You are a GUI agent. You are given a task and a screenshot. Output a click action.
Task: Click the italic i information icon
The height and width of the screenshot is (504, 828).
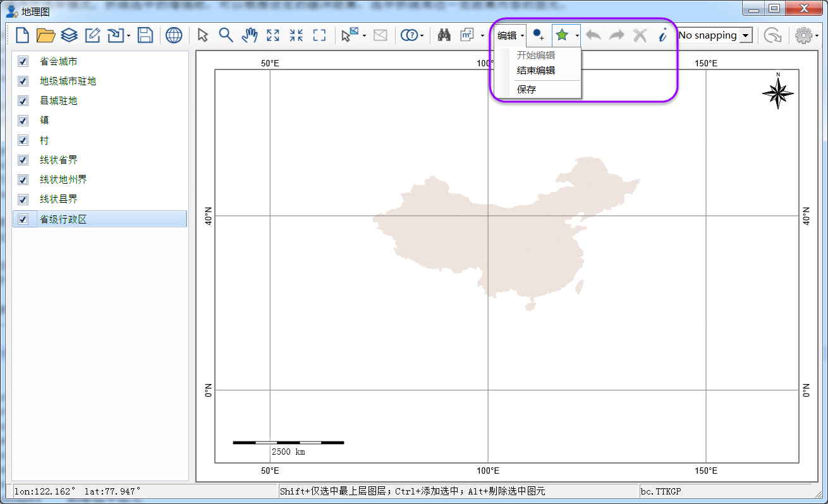tap(662, 35)
